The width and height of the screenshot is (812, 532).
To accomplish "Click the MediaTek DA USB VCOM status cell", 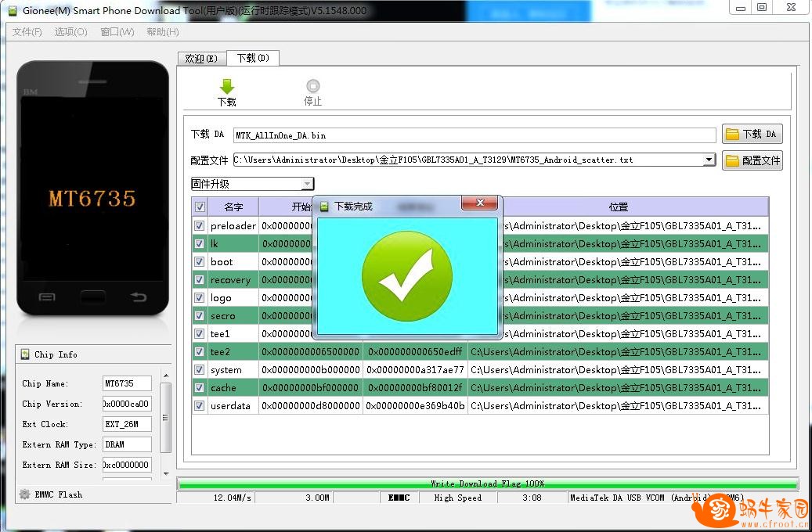I will point(657,498).
